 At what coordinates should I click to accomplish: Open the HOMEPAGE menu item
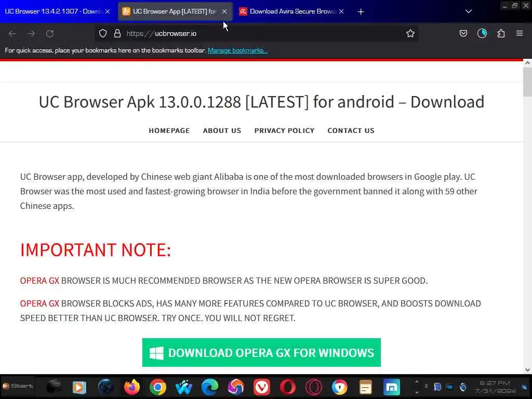pos(169,130)
